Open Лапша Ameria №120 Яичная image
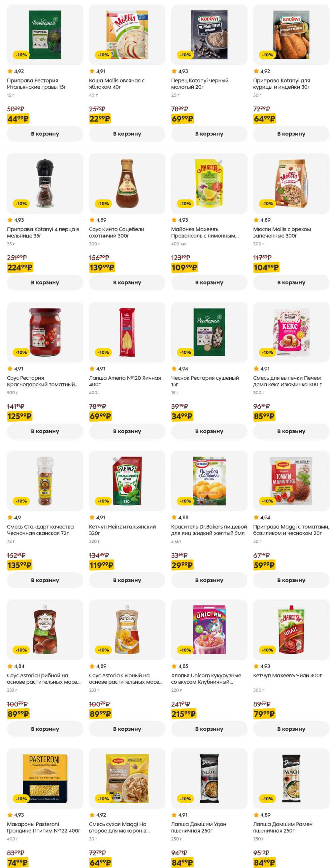 [x=127, y=332]
